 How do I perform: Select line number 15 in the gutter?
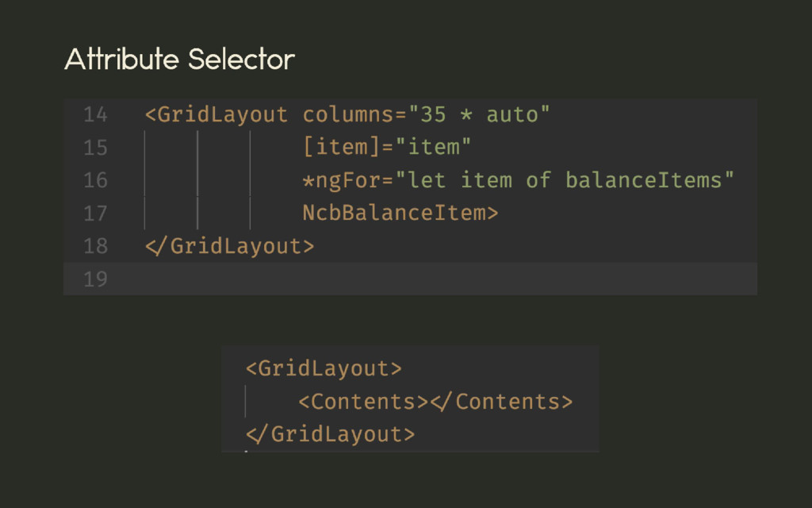(x=95, y=148)
